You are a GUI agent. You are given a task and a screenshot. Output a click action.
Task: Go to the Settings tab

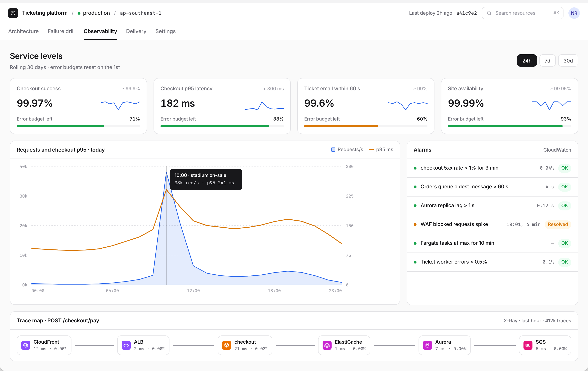pyautogui.click(x=166, y=31)
